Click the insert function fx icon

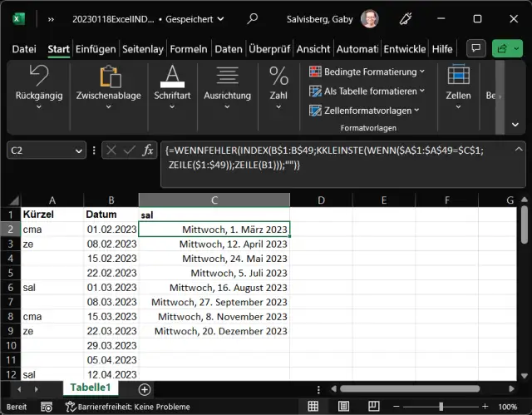point(147,151)
